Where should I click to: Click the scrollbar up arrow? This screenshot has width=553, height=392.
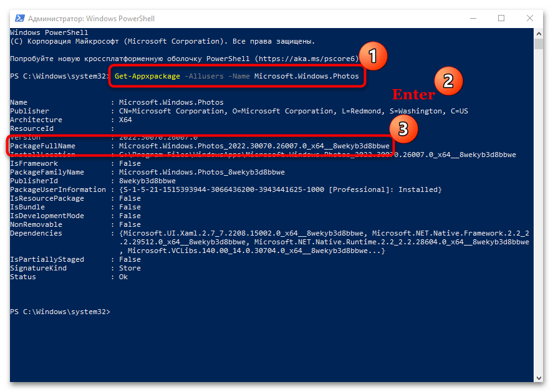(x=539, y=32)
